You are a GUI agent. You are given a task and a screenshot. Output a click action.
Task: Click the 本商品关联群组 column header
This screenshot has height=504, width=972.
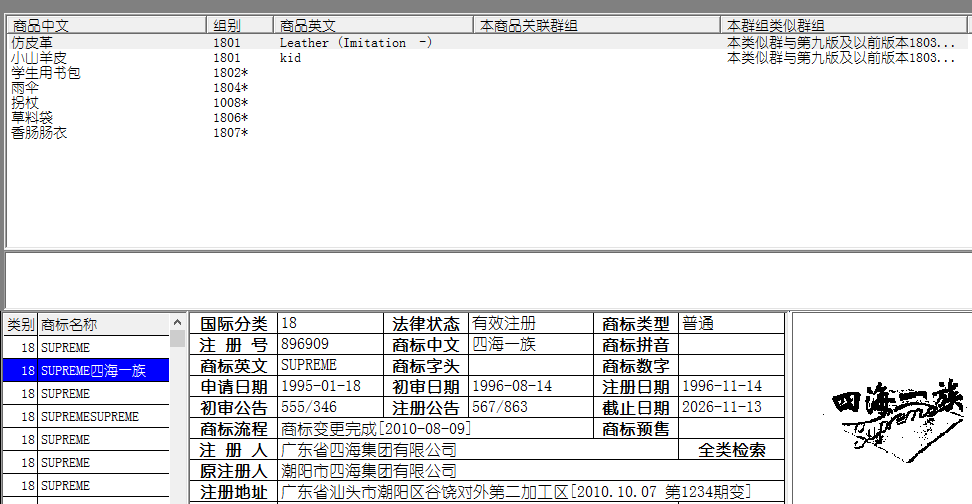(597, 25)
